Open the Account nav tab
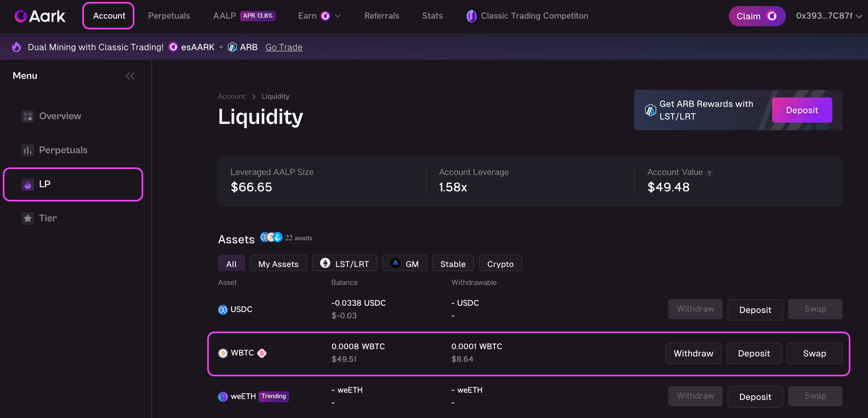The image size is (868, 418). tap(108, 16)
